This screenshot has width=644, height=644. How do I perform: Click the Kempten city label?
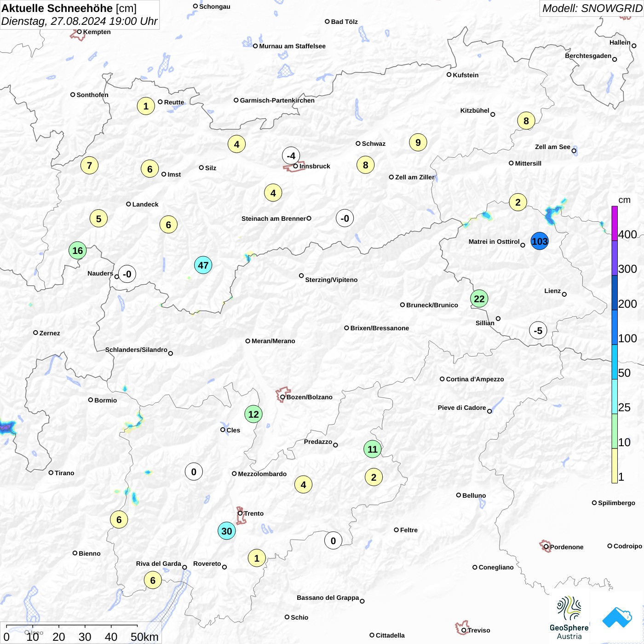click(97, 32)
